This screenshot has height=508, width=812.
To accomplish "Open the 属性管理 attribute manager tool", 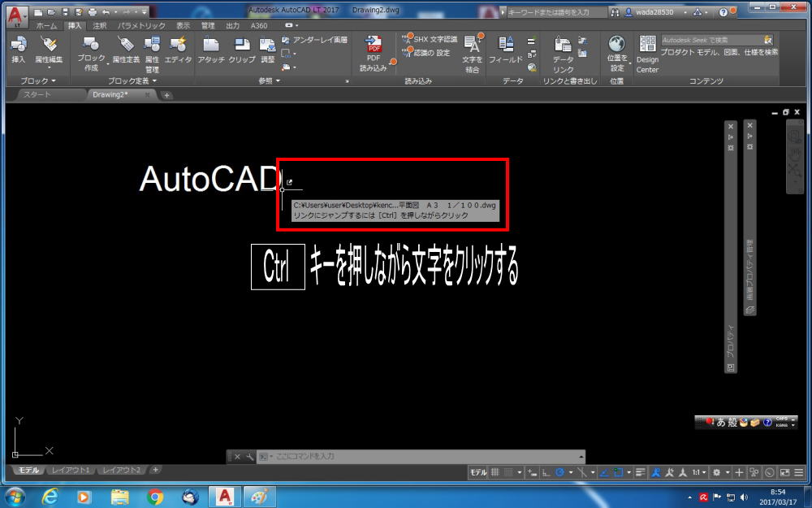I will click(x=153, y=54).
